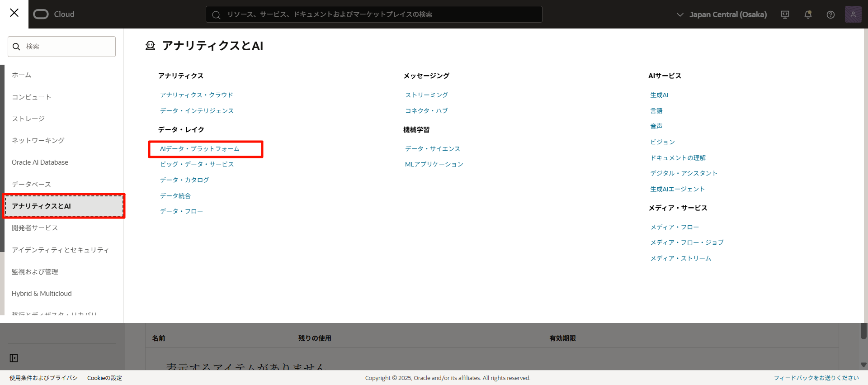Open コネクタ・ハブ link
Image resolution: width=868 pixels, height=385 pixels.
click(x=426, y=111)
